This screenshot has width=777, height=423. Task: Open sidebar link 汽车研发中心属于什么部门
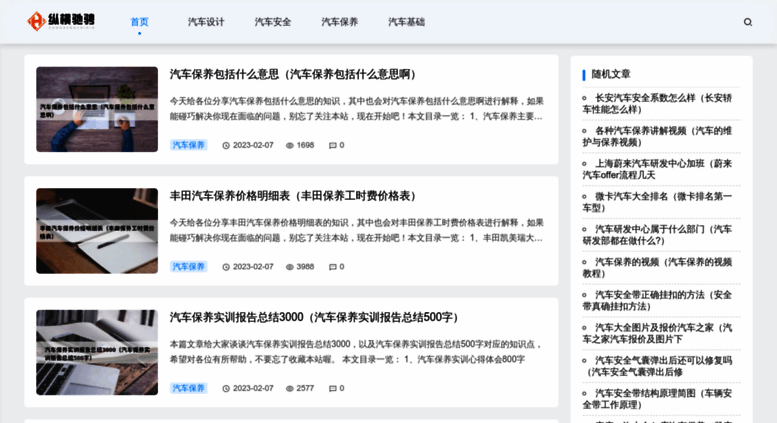657,235
